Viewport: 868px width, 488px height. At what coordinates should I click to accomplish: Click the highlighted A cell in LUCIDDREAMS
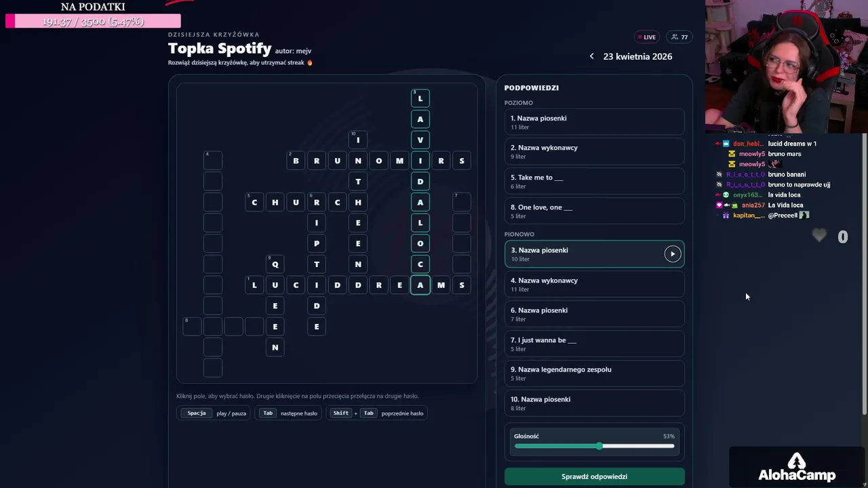[420, 285]
